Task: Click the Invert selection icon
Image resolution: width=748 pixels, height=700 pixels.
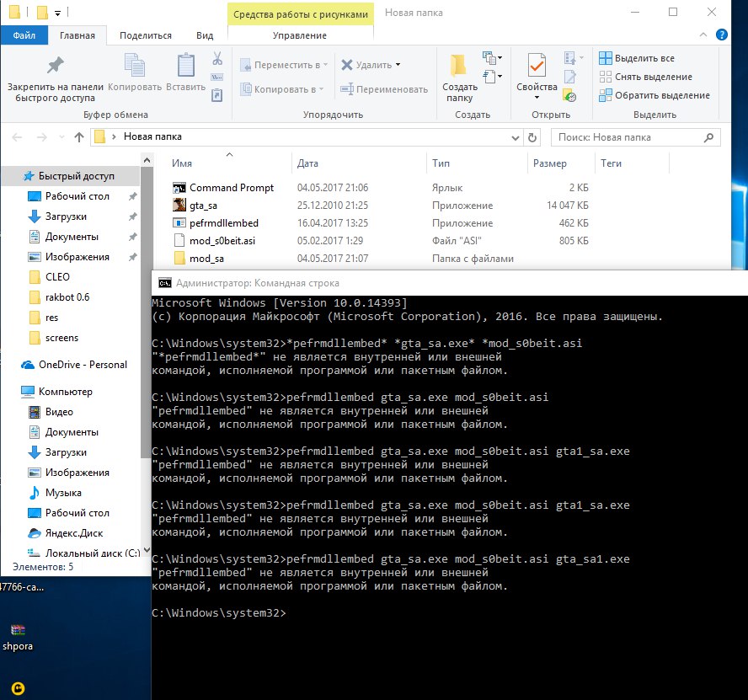Action: coord(606,95)
